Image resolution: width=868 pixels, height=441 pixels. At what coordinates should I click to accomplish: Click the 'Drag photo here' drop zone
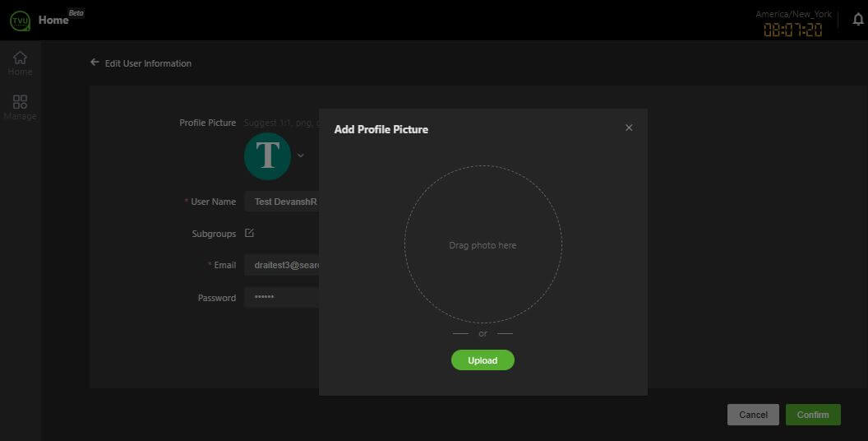[x=482, y=244]
